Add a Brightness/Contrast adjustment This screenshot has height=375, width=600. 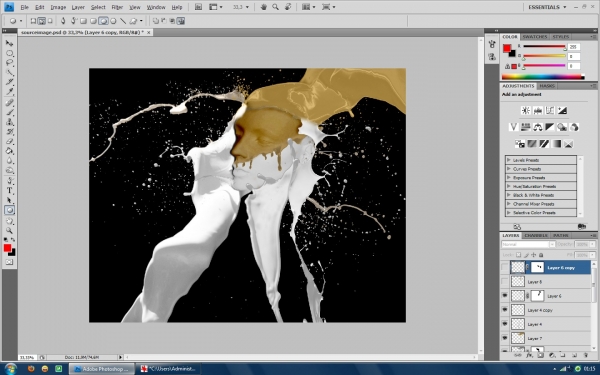coord(526,111)
